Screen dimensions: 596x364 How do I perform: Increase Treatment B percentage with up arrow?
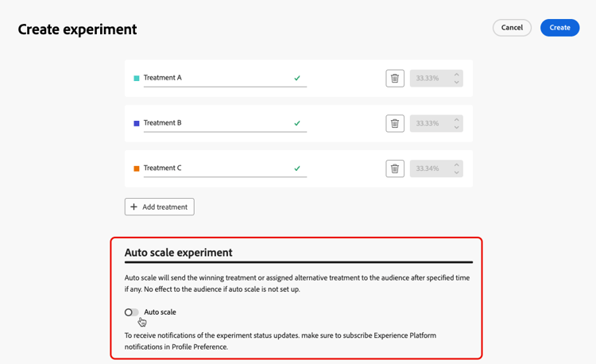pyautogui.click(x=457, y=119)
